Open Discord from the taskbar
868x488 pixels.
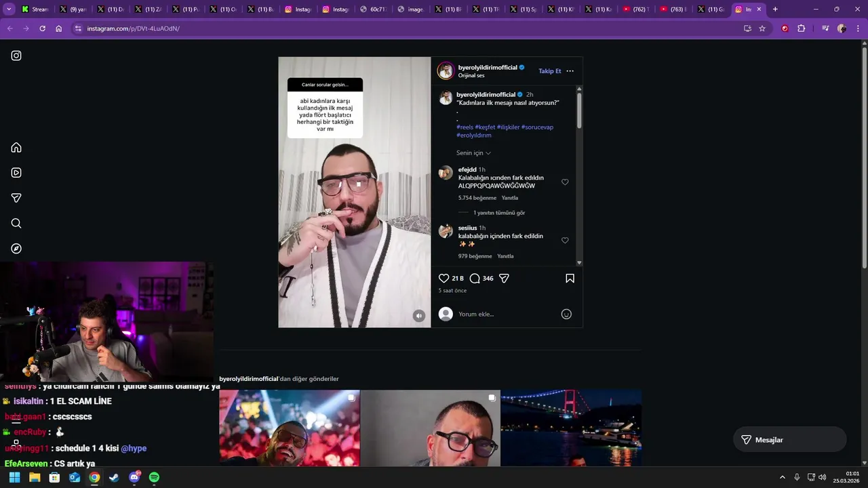pyautogui.click(x=134, y=477)
